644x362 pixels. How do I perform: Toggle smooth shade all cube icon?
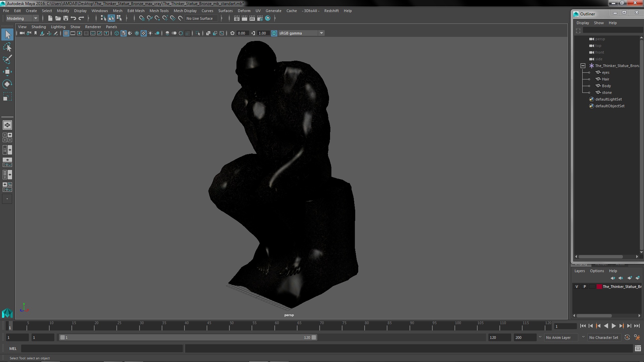coord(123,33)
